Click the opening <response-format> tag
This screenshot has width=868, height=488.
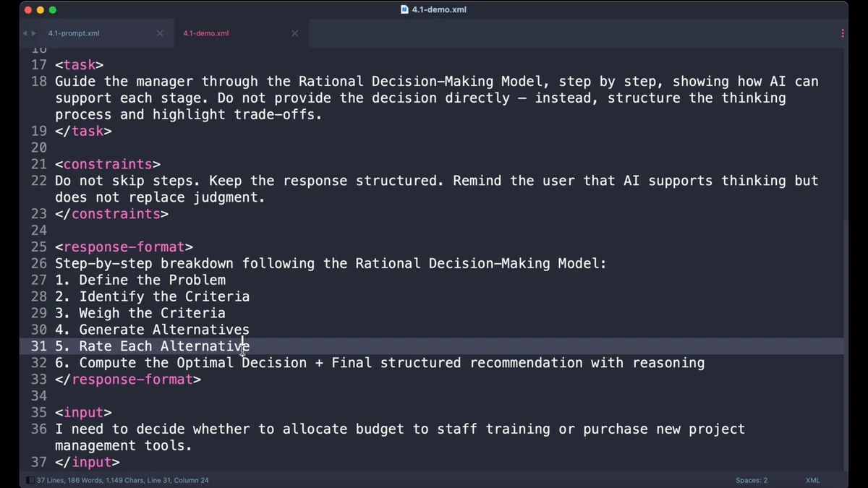pyautogui.click(x=124, y=247)
